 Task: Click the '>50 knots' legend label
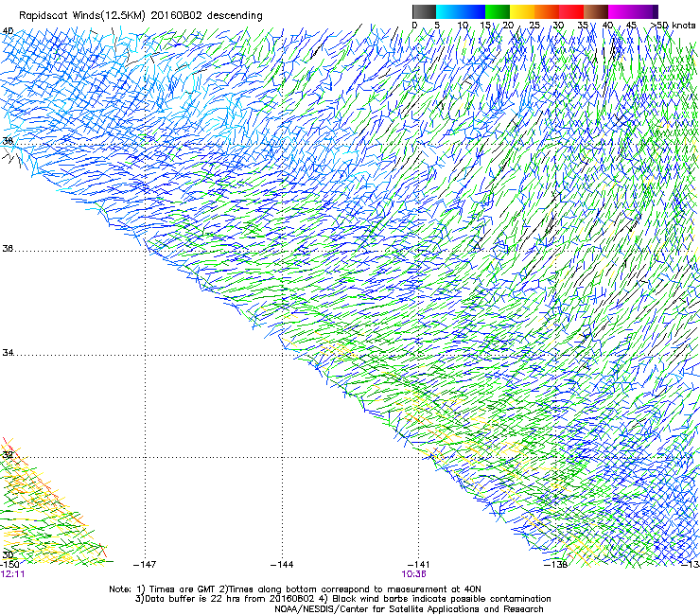pyautogui.click(x=673, y=25)
